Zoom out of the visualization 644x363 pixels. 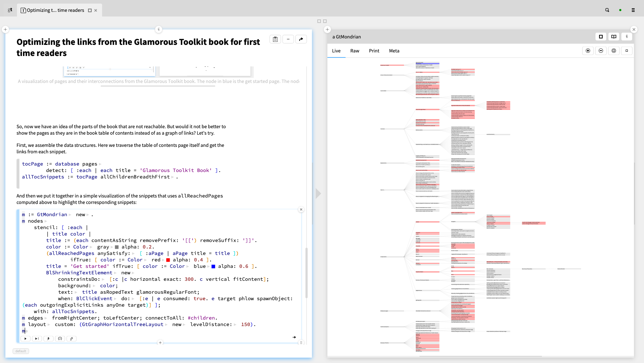coord(601,51)
